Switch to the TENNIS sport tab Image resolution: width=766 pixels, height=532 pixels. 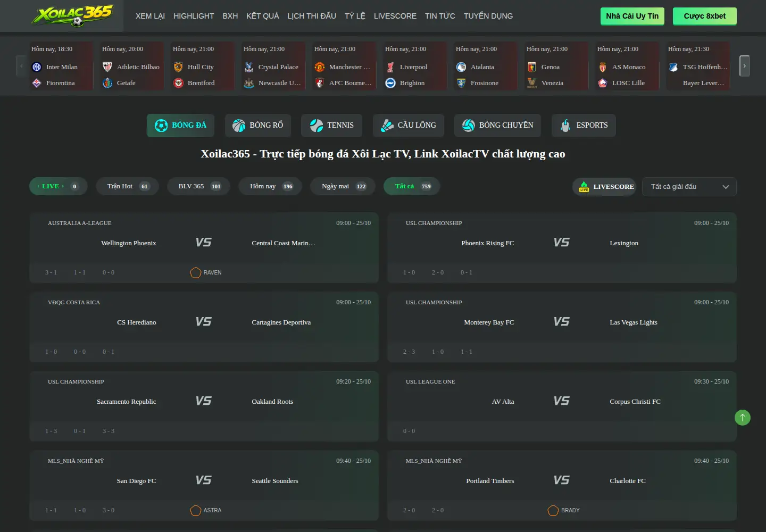pyautogui.click(x=331, y=126)
